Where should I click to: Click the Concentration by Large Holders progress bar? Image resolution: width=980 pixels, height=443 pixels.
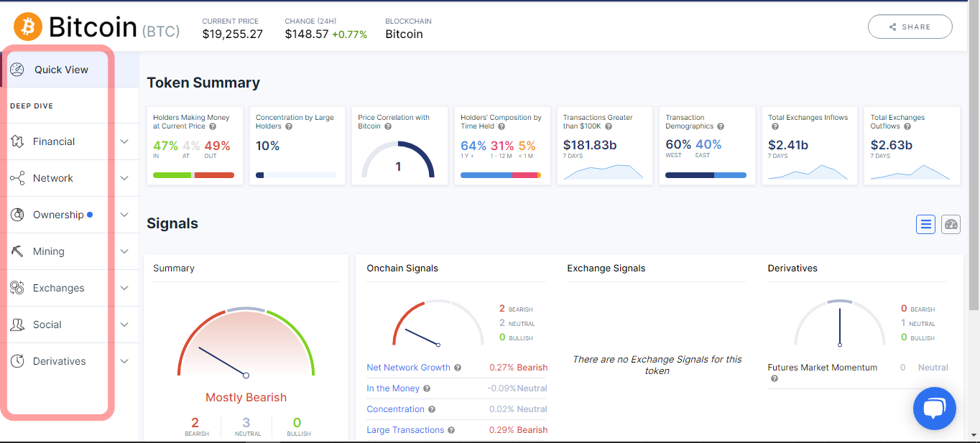coord(296,175)
